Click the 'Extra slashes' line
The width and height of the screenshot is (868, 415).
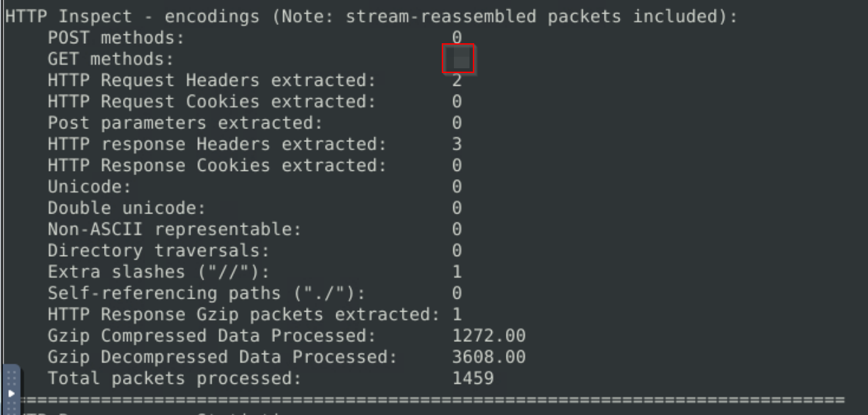255,272
